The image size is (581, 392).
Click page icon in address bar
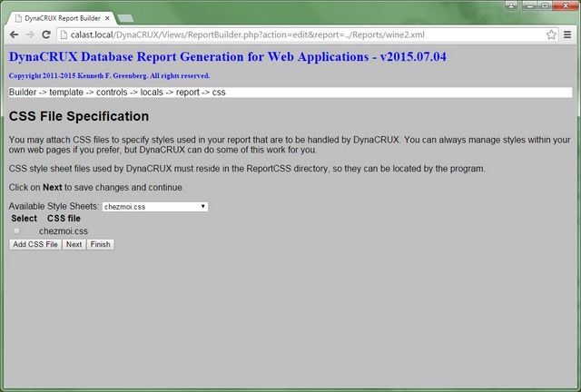[x=64, y=34]
